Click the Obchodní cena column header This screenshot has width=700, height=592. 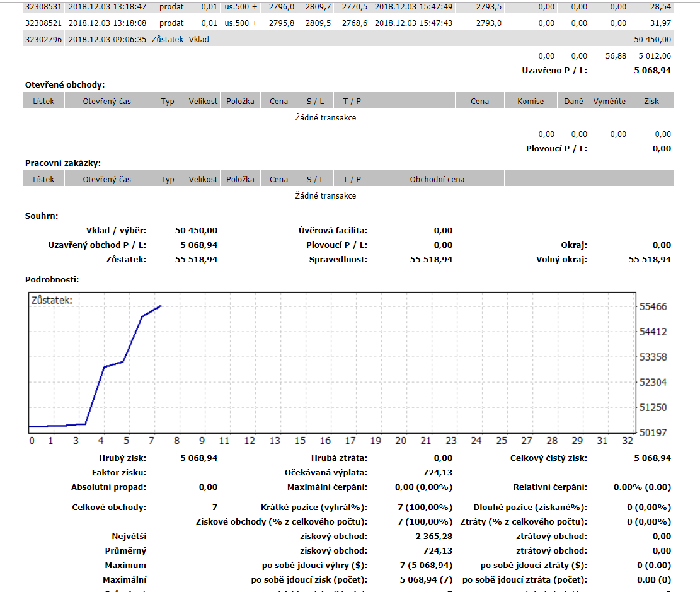(437, 179)
